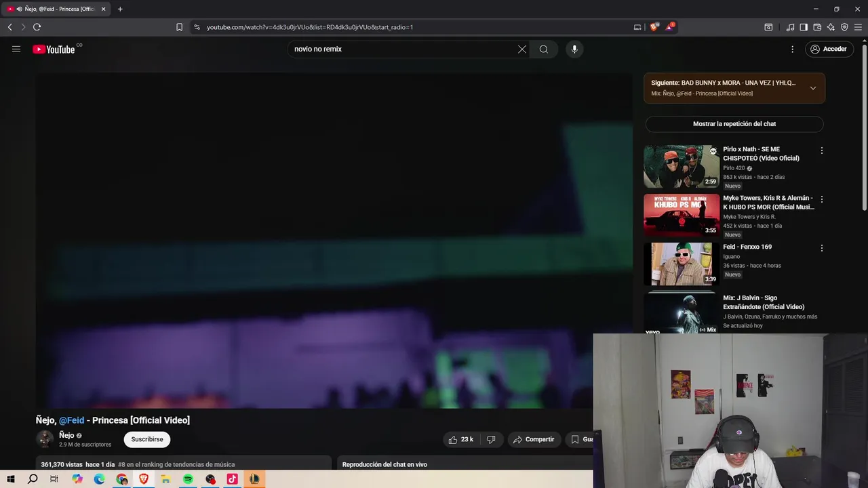Close the Ñejo Princesa browser tab

103,9
